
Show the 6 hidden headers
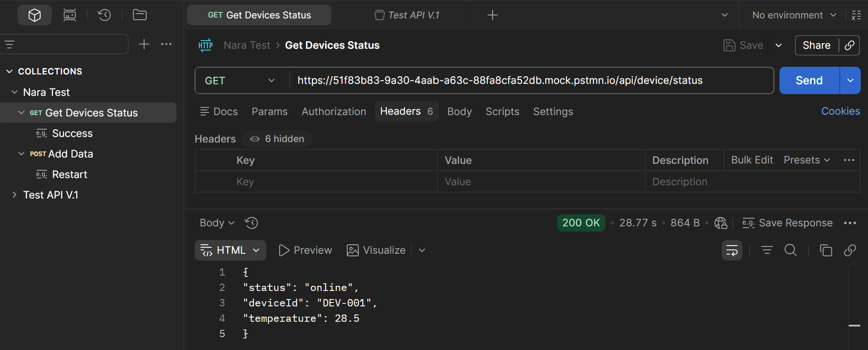tap(277, 139)
